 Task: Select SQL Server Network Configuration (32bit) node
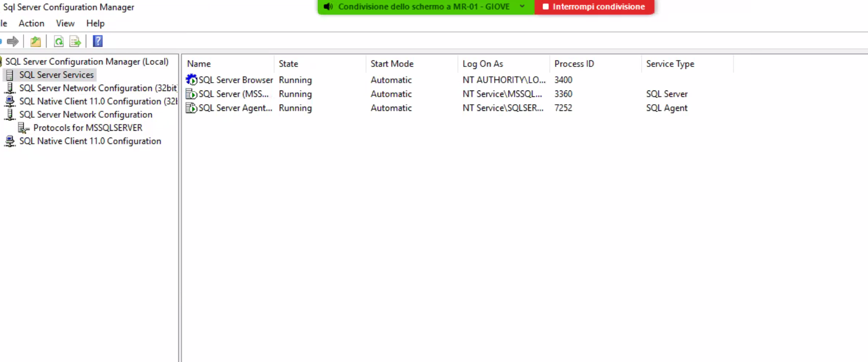[x=98, y=88]
